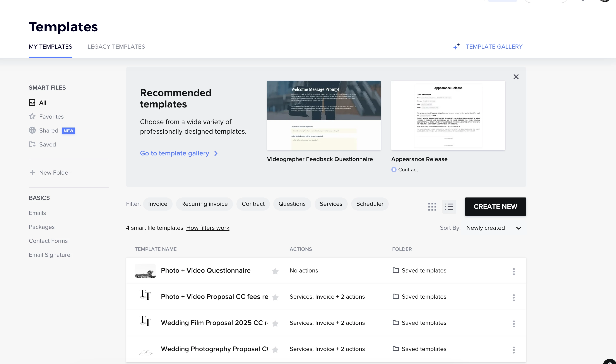Close the Recommended templates banner
The height and width of the screenshot is (364, 616).
[x=516, y=77]
